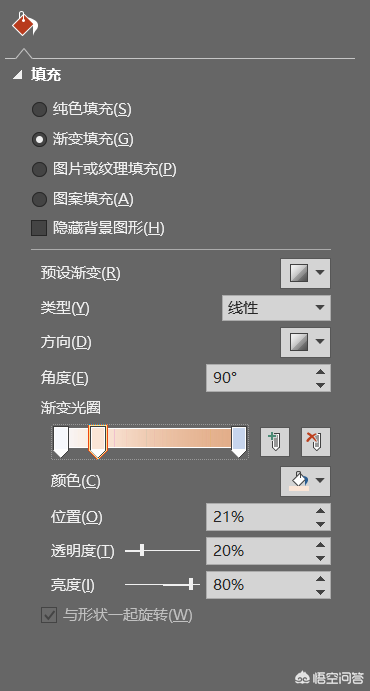Click the 透明度 slider track

[163, 550]
